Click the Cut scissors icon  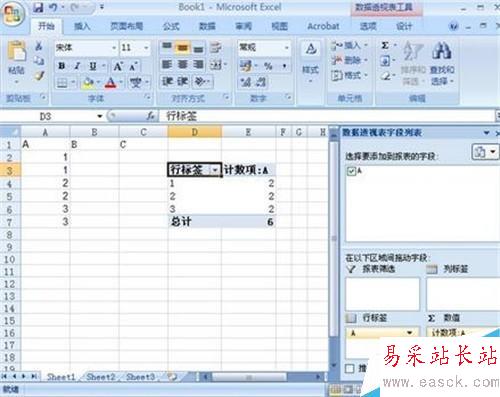(39, 46)
